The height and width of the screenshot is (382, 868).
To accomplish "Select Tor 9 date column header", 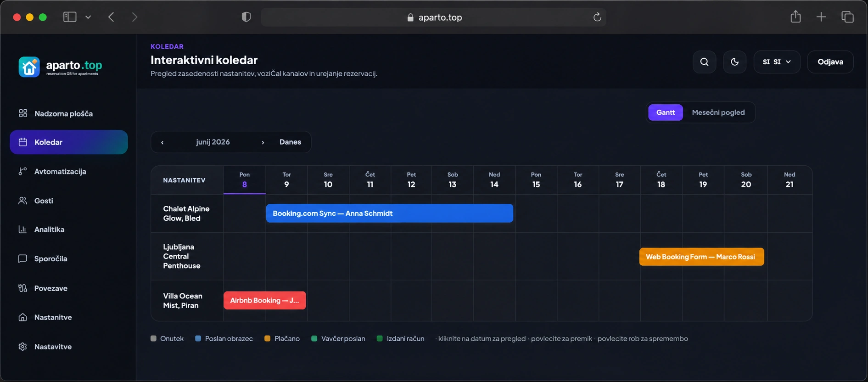I will click(x=286, y=180).
